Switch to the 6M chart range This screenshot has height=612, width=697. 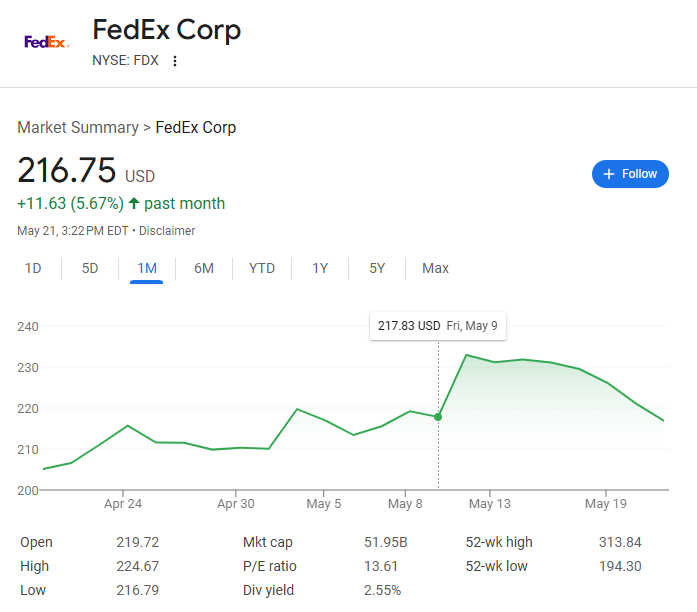pyautogui.click(x=204, y=268)
